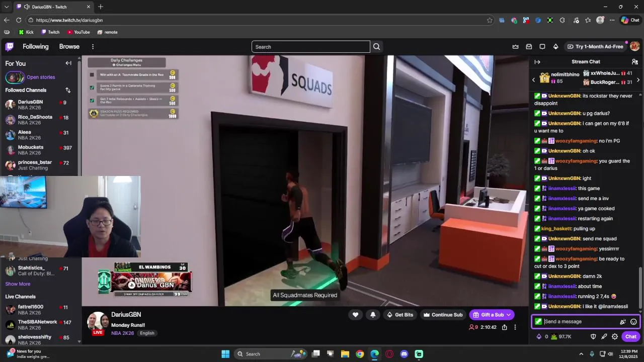644x362 pixels.
Task: Click the green sword chat identity badge
Action: coord(538,322)
